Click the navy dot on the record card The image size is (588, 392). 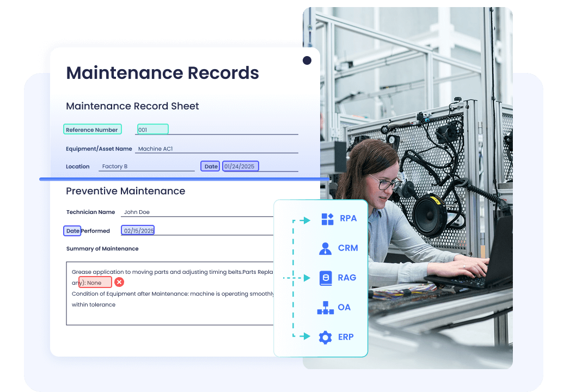[307, 60]
